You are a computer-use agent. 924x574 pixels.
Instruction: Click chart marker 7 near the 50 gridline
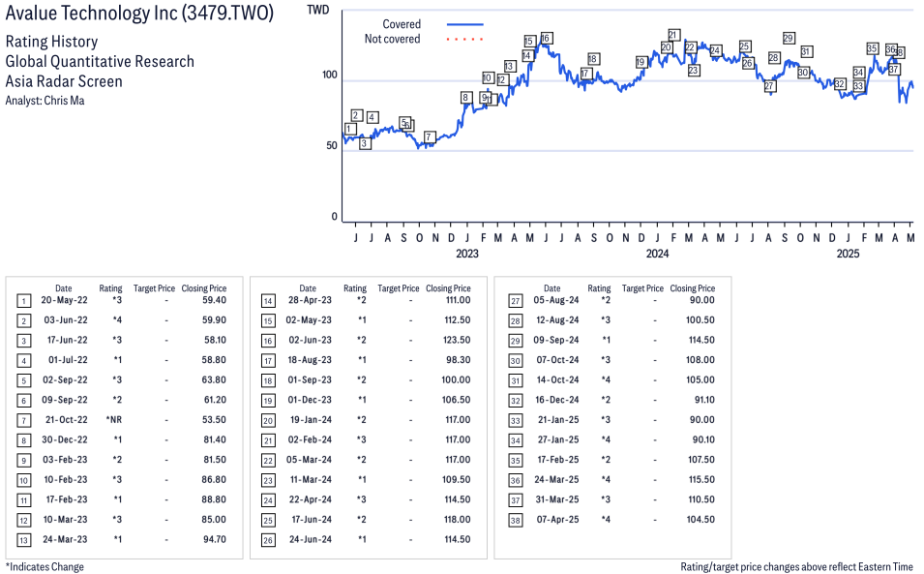click(430, 137)
